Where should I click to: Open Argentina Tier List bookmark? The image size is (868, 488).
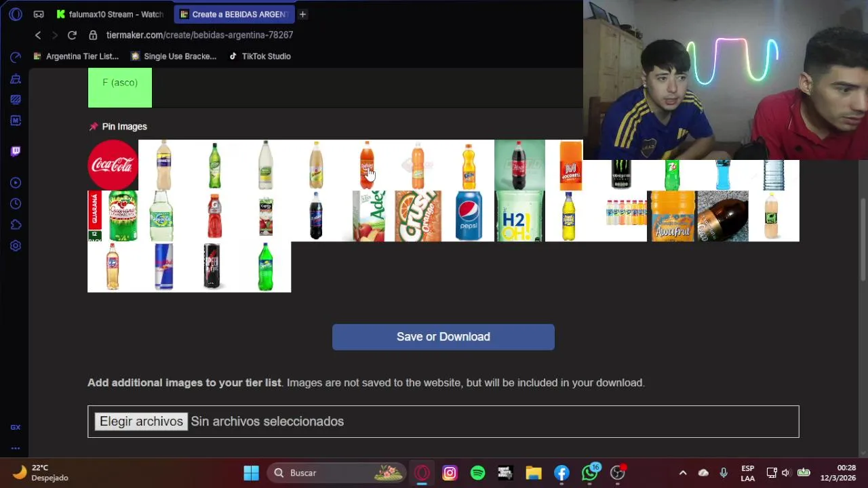[76, 56]
